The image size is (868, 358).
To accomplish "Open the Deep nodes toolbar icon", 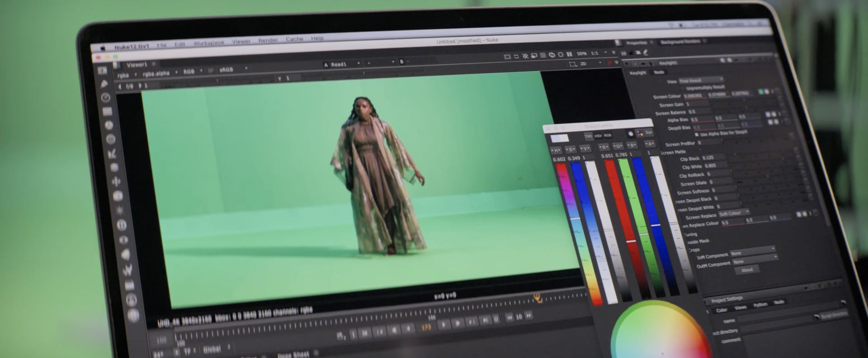I will point(122,225).
